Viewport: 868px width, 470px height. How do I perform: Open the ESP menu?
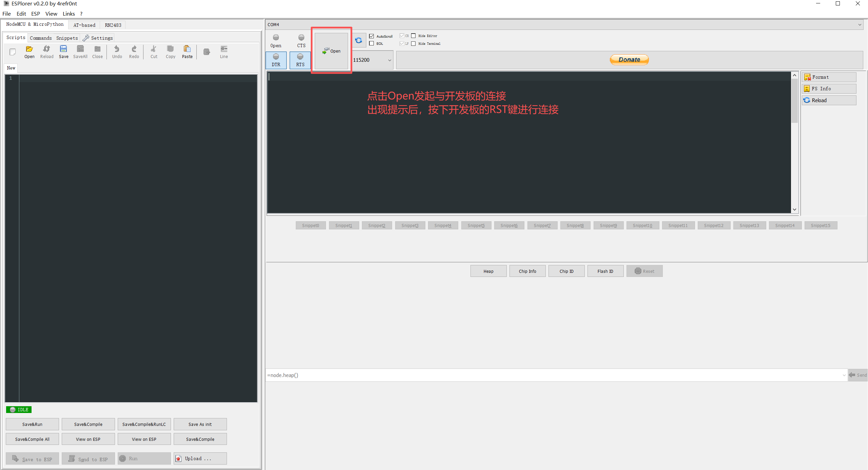(36, 14)
